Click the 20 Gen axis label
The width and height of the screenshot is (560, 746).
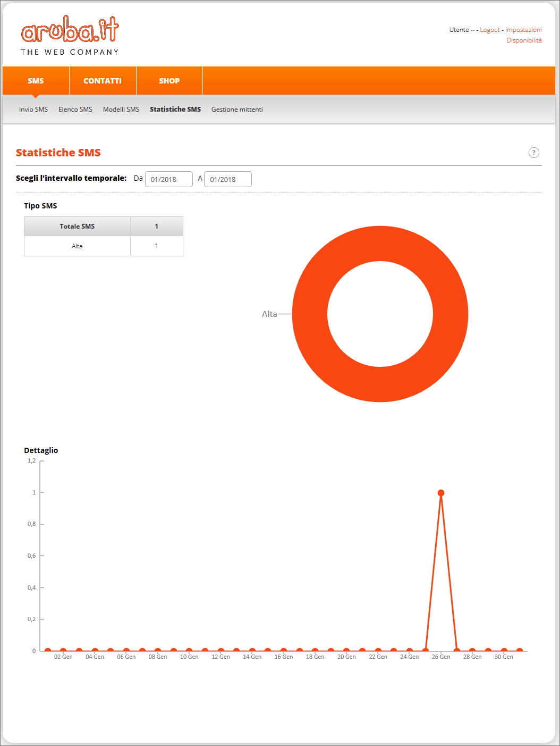346,657
